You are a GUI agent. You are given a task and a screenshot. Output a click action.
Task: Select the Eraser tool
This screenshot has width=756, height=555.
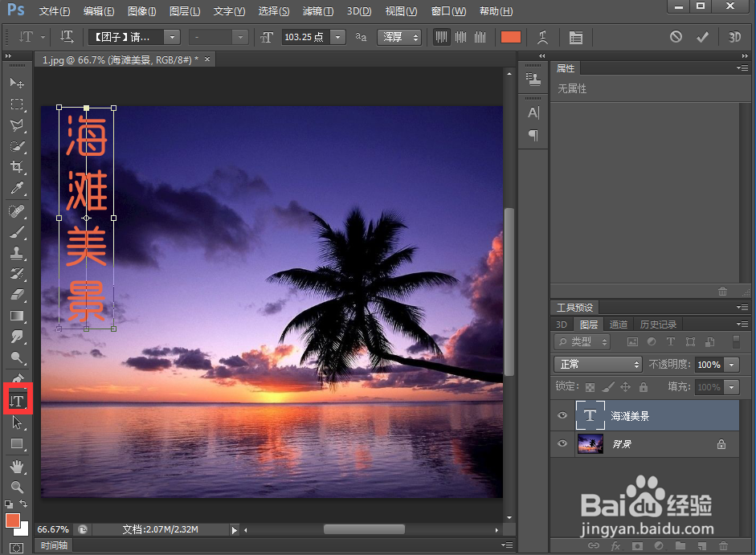[x=17, y=295]
